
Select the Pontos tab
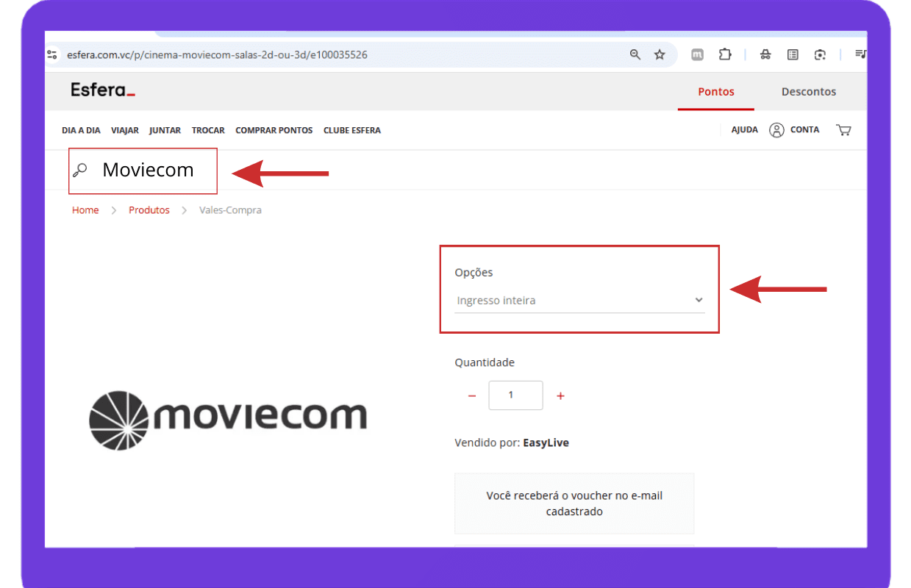715,92
